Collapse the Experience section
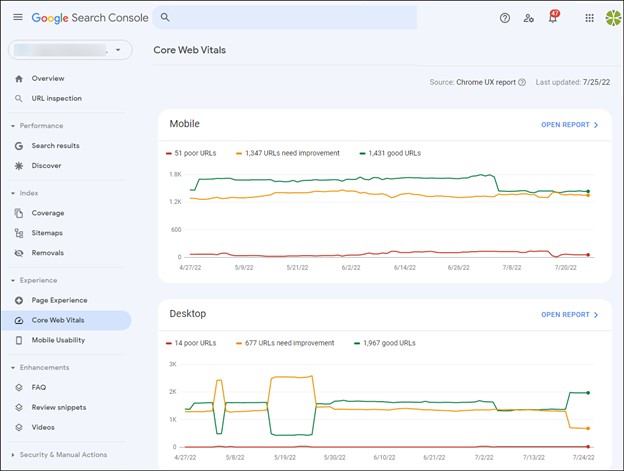The height and width of the screenshot is (471, 624). (x=13, y=280)
